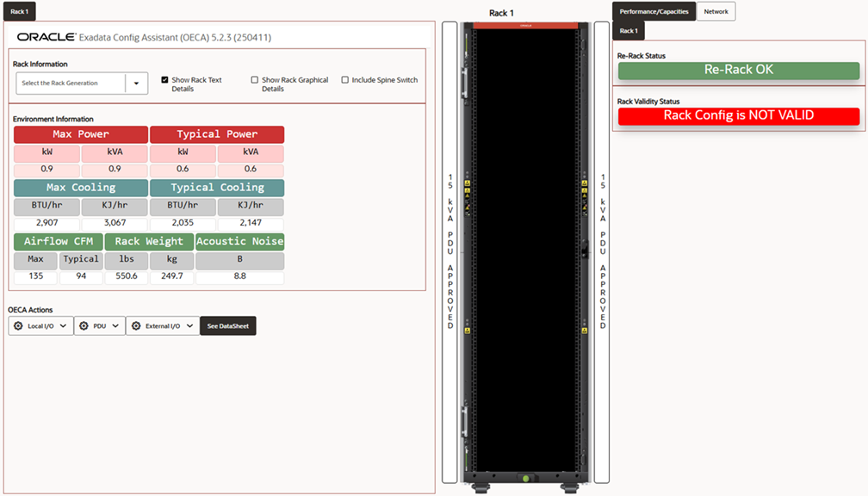Click the Environment Information label
The width and height of the screenshot is (868, 496).
(53, 119)
